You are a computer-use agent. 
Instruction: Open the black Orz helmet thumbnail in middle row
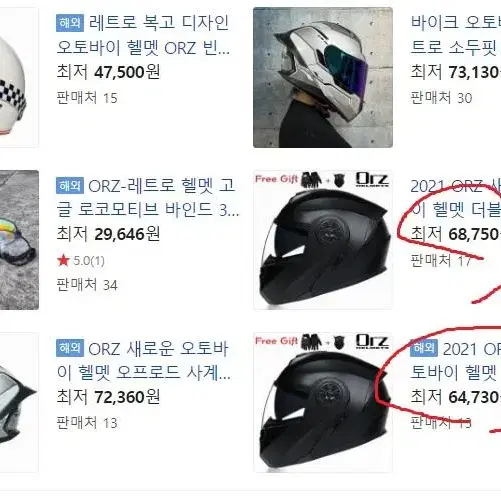coord(323,240)
